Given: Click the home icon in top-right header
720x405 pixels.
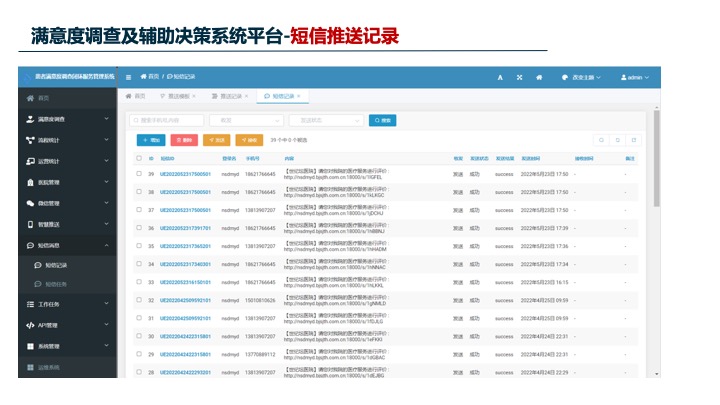Looking at the screenshot, I should pyautogui.click(x=539, y=78).
